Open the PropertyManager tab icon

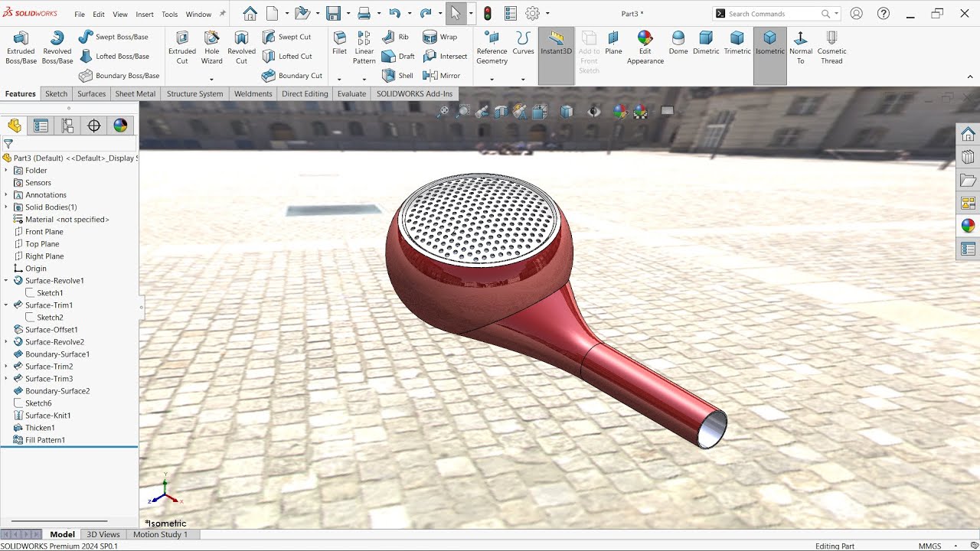click(41, 126)
